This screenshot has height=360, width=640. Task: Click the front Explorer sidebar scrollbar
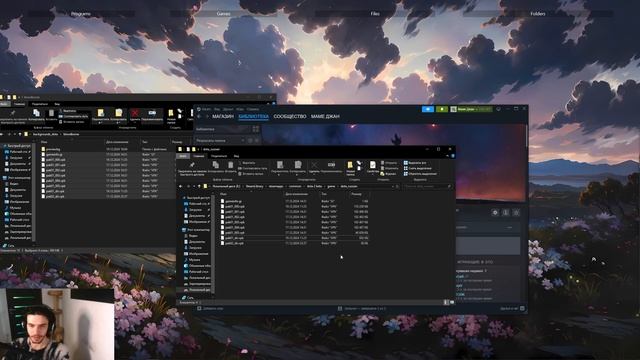tap(213, 243)
